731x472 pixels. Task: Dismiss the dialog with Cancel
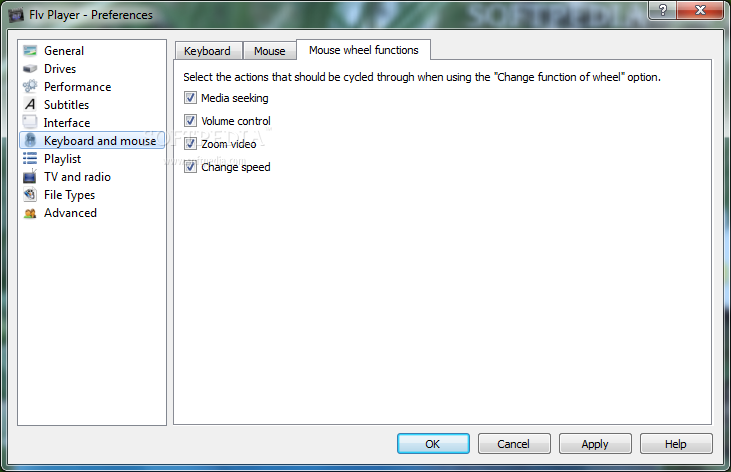[514, 444]
